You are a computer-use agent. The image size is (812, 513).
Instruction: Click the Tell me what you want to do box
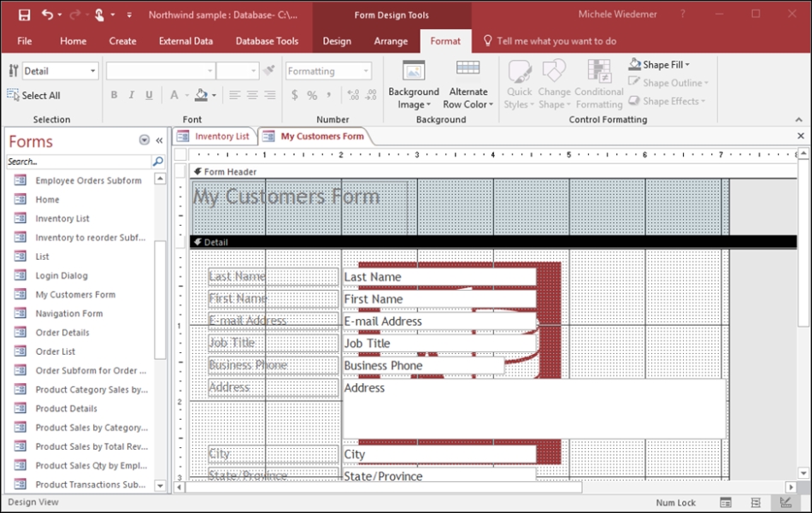point(556,41)
